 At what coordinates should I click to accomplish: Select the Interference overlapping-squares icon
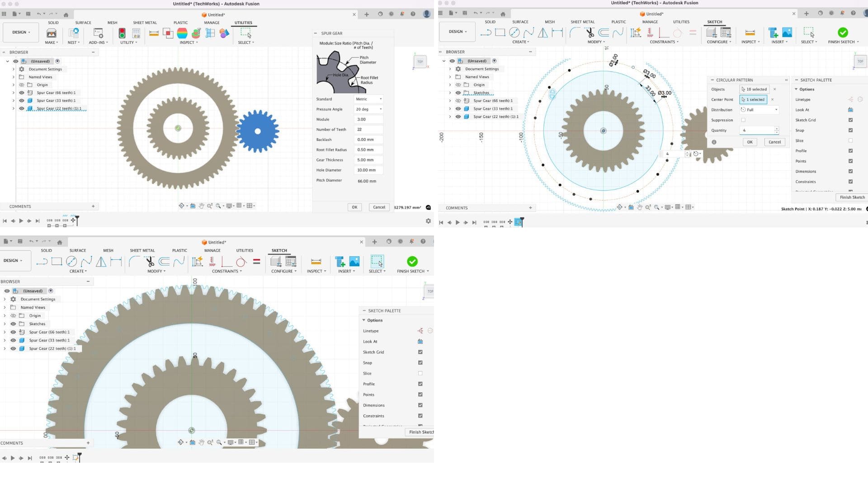(168, 33)
